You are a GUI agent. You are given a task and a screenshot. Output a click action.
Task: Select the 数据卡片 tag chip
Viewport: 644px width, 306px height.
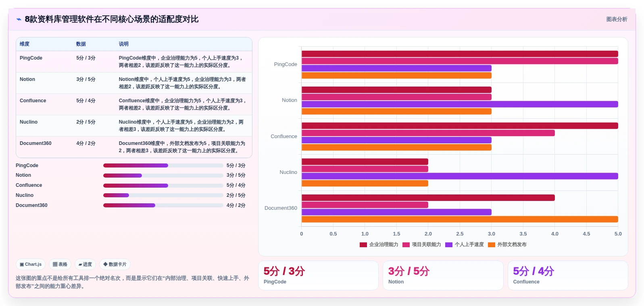pyautogui.click(x=115, y=265)
